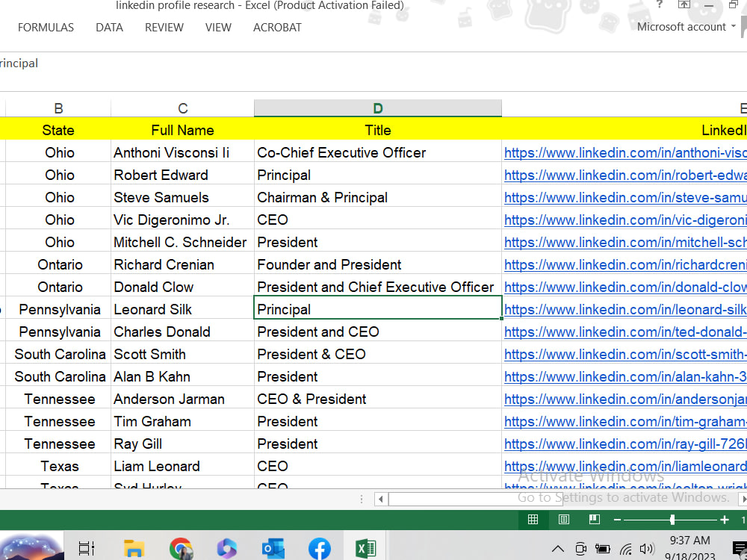Open battery status tray icon
The width and height of the screenshot is (747, 560).
click(x=603, y=549)
